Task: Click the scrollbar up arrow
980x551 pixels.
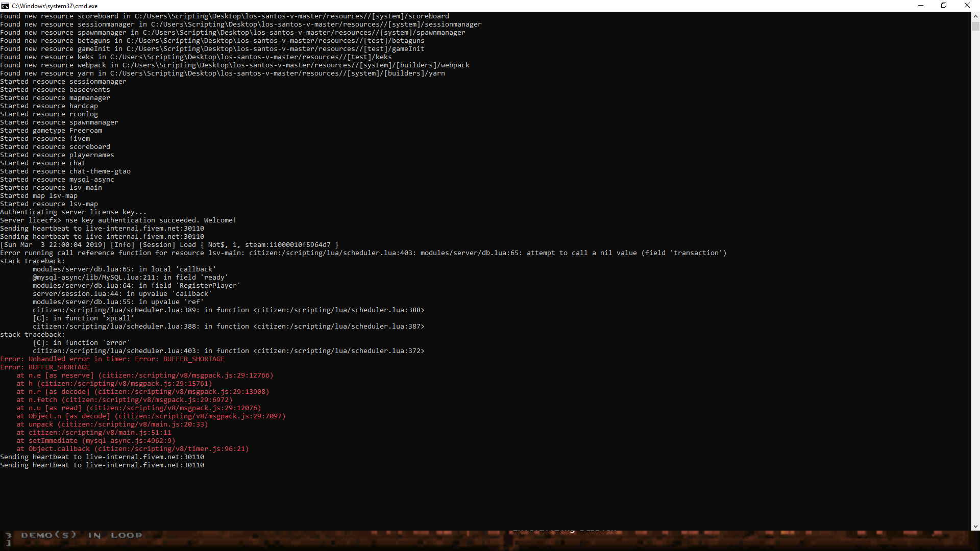Action: (975, 16)
